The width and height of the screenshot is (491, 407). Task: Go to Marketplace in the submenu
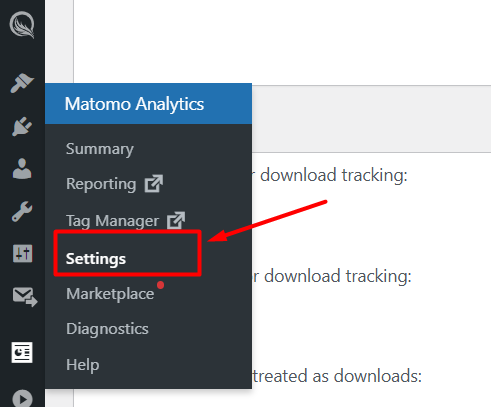110,294
